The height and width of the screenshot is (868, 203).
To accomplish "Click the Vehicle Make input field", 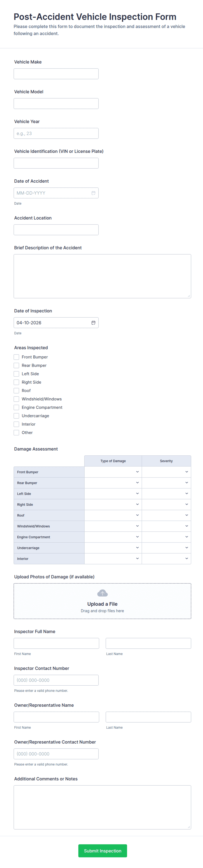I will (x=56, y=73).
